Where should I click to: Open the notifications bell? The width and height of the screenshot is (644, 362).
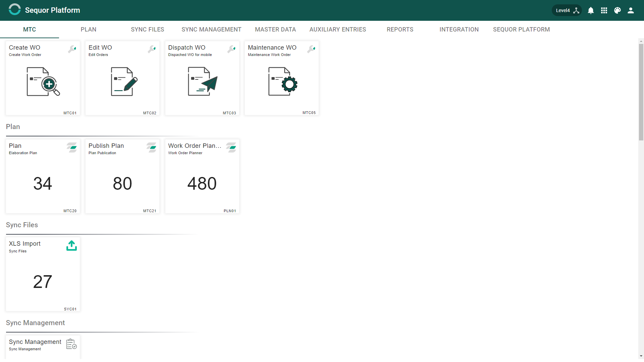click(x=591, y=10)
